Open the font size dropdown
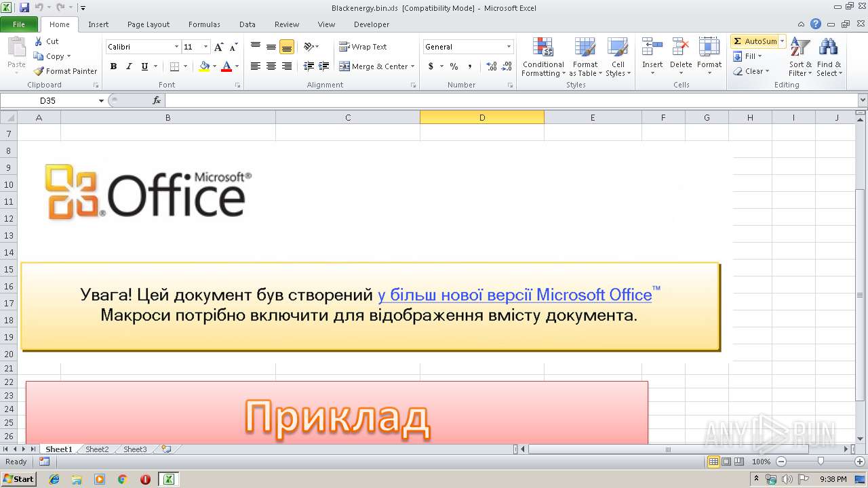868x488 pixels. point(206,47)
